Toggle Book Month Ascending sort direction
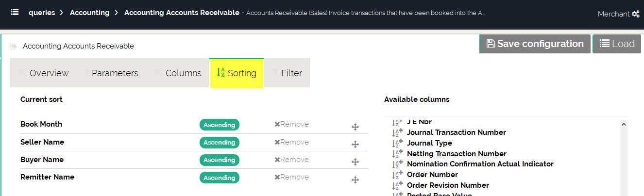The height and width of the screenshot is (196, 644). tap(219, 125)
